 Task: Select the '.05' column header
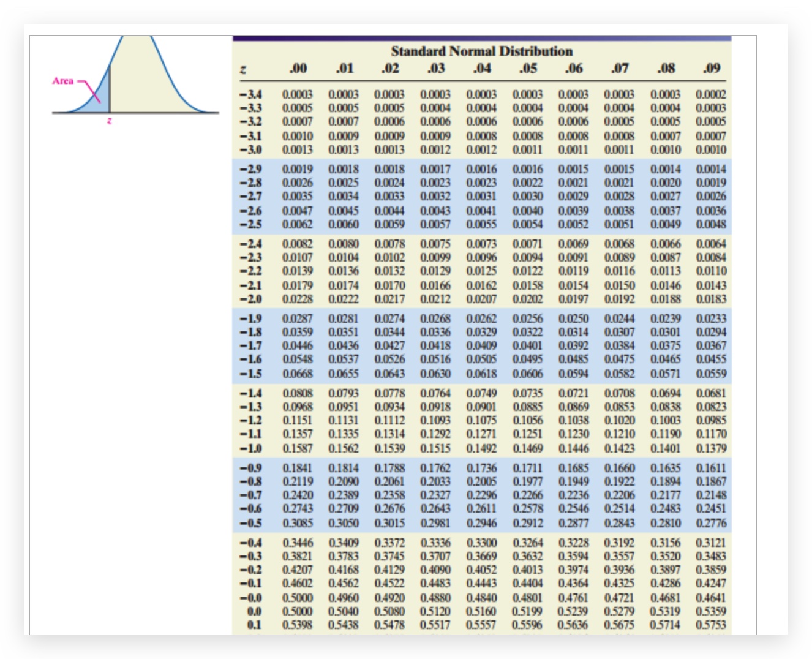coord(528,68)
